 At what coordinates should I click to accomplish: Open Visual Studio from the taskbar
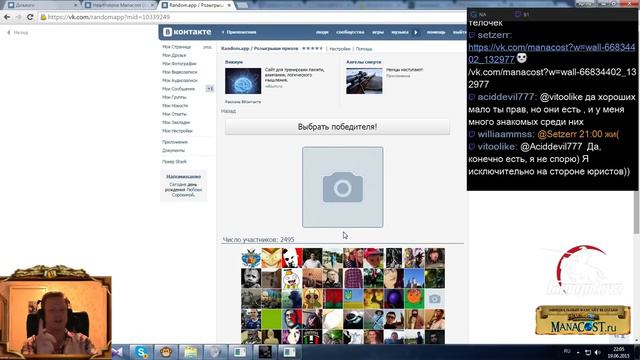pos(118,352)
